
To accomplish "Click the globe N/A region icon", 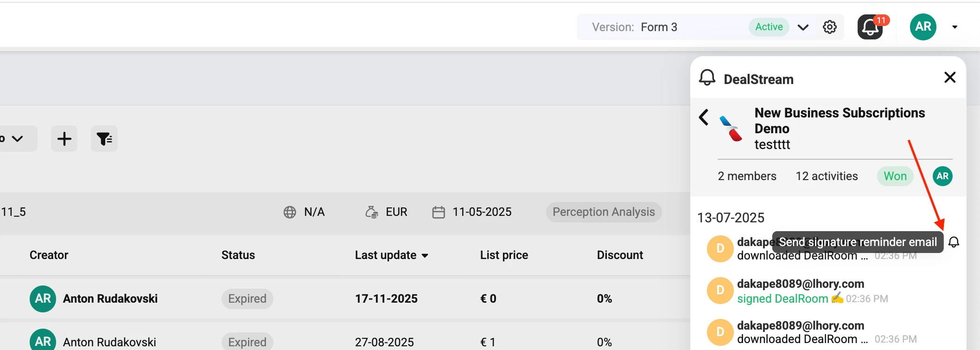I will coord(290,212).
